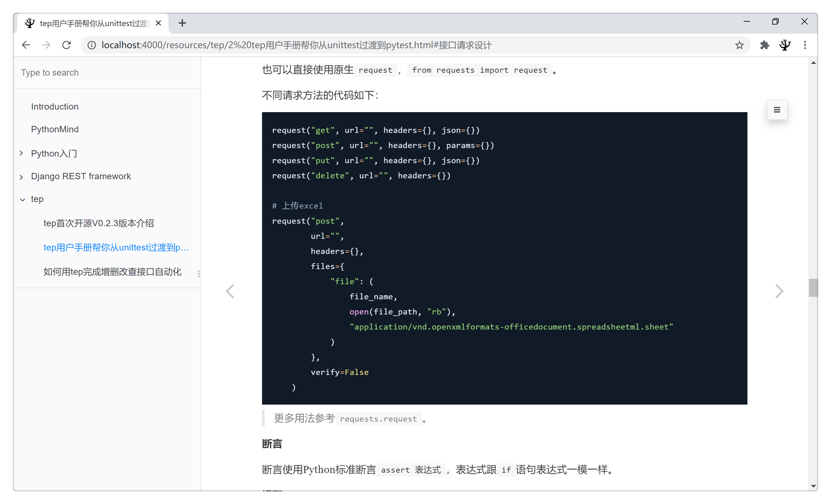This screenshot has height=504, width=831.
Task: Click the antler extension icon in toolbar
Action: [785, 45]
